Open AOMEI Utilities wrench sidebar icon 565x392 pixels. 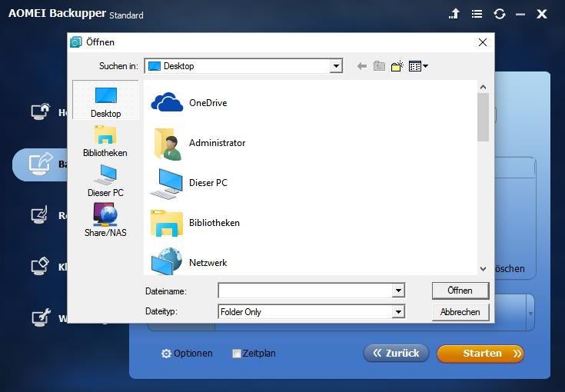pos(41,317)
